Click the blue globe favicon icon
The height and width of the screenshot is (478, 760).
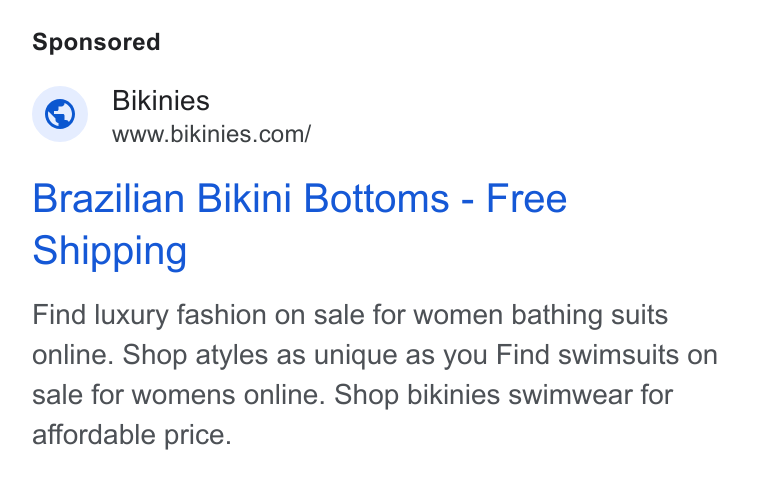(x=60, y=114)
